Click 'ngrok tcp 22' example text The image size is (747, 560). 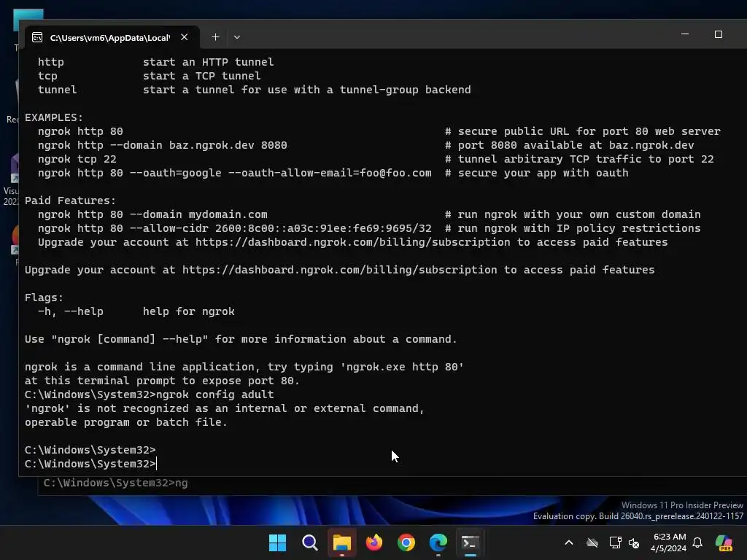tap(77, 159)
